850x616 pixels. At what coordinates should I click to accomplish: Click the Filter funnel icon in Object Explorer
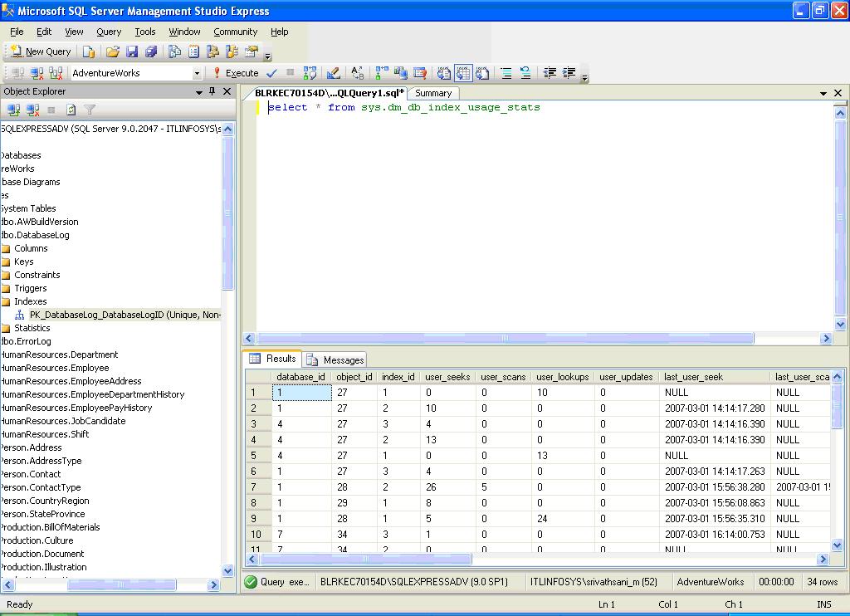(x=90, y=110)
